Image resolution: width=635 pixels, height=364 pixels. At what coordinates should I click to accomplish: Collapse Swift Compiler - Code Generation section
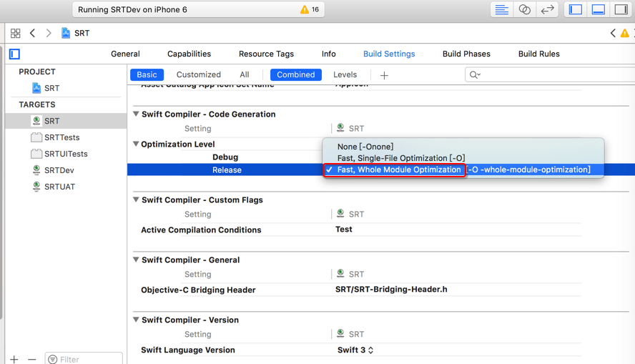[x=136, y=114]
